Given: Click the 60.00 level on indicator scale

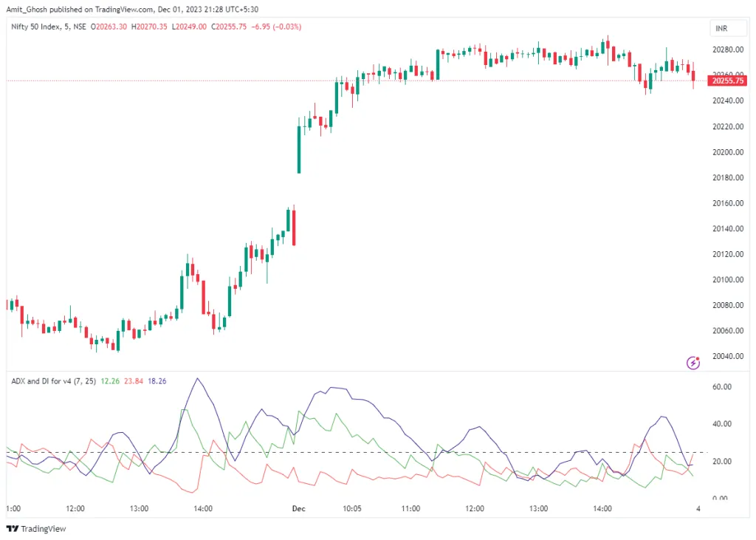Looking at the screenshot, I should tap(722, 386).
